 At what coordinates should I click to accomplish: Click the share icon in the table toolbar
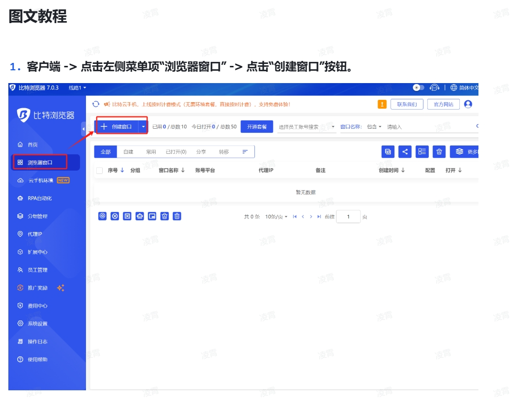click(x=405, y=152)
